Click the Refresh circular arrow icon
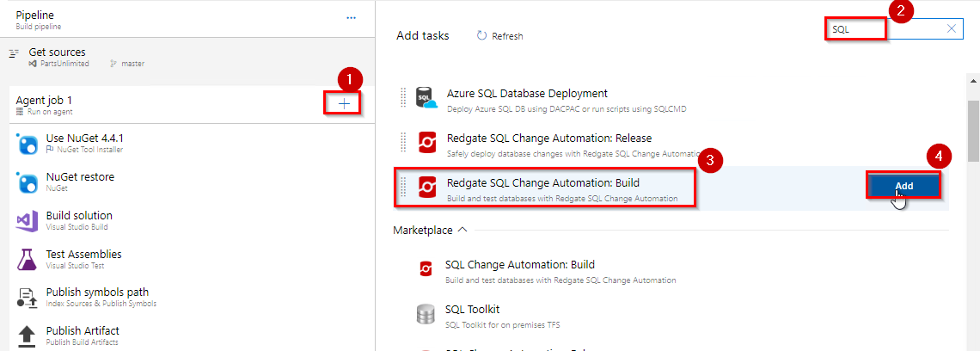 coord(481,35)
